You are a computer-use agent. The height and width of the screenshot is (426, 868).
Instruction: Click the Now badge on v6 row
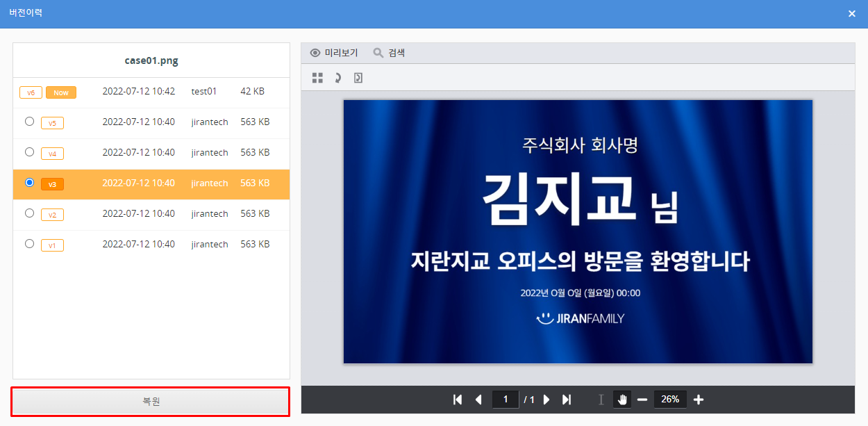coord(61,92)
